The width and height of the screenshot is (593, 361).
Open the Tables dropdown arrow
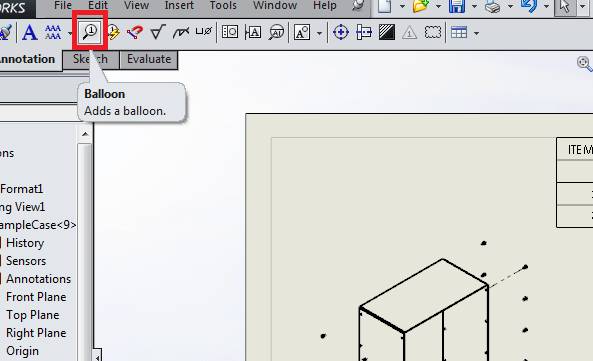click(477, 33)
